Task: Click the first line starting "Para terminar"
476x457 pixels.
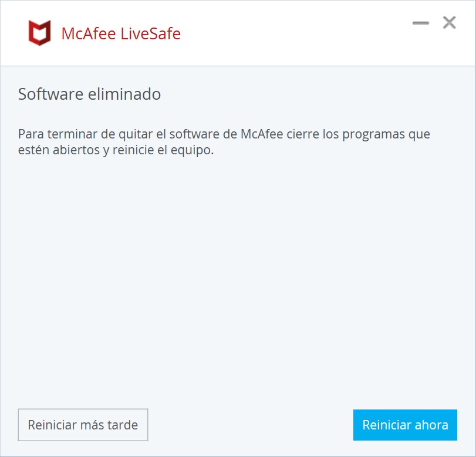Action: [x=224, y=134]
